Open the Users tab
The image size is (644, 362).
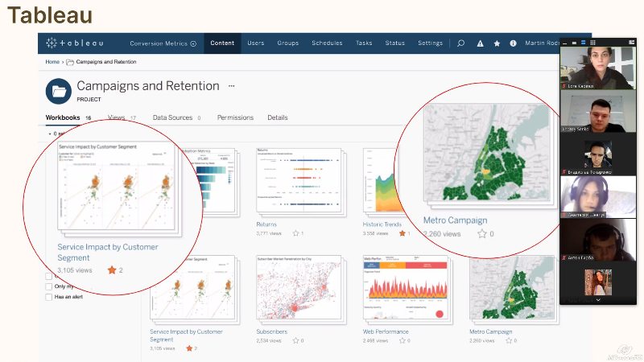tap(255, 43)
